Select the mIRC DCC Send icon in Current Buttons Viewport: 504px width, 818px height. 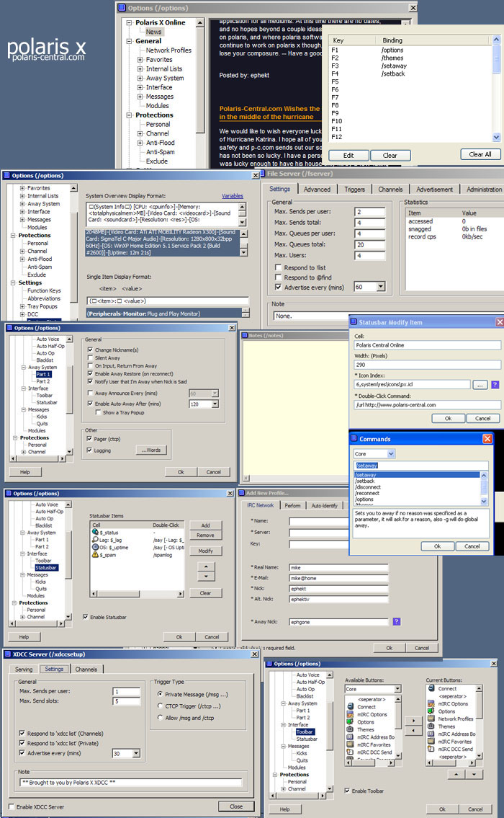(x=431, y=749)
